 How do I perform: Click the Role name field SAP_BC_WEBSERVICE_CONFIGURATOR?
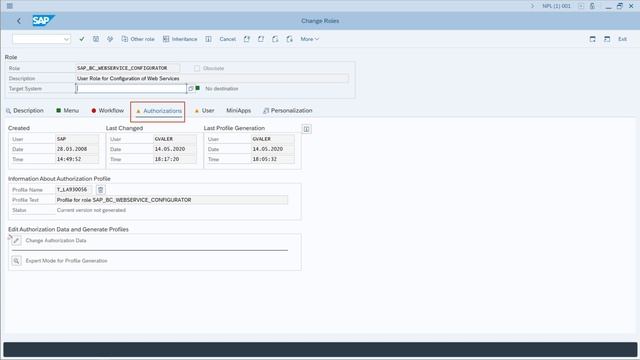127,68
